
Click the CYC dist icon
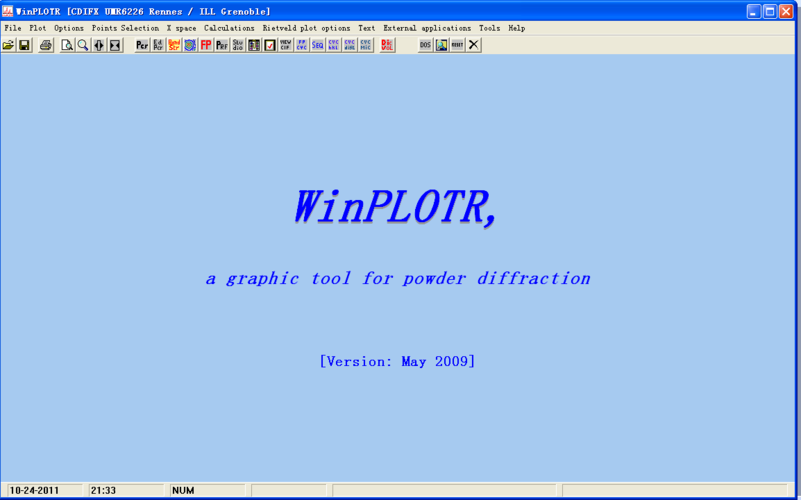click(349, 45)
